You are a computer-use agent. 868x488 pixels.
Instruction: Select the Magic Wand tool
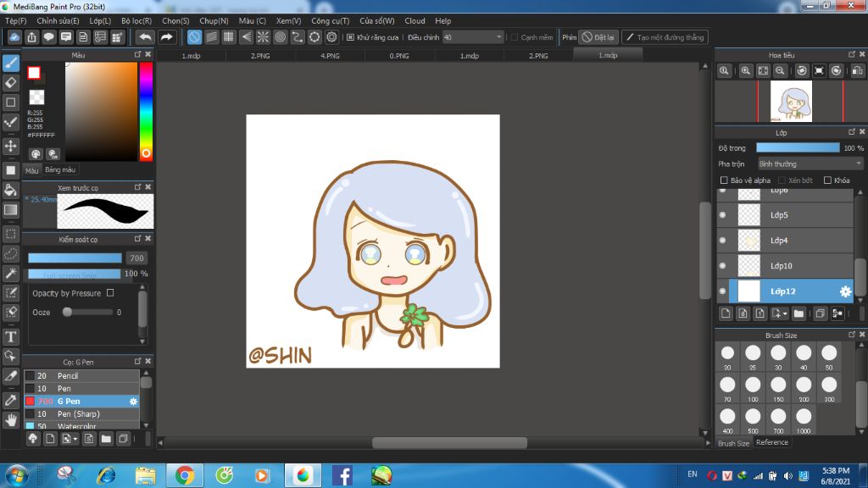[x=11, y=274]
